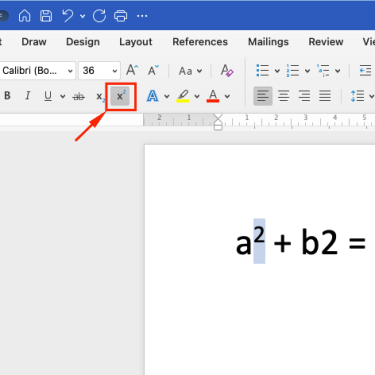Redo or repeat the last action
This screenshot has height=375, width=375.
(99, 16)
